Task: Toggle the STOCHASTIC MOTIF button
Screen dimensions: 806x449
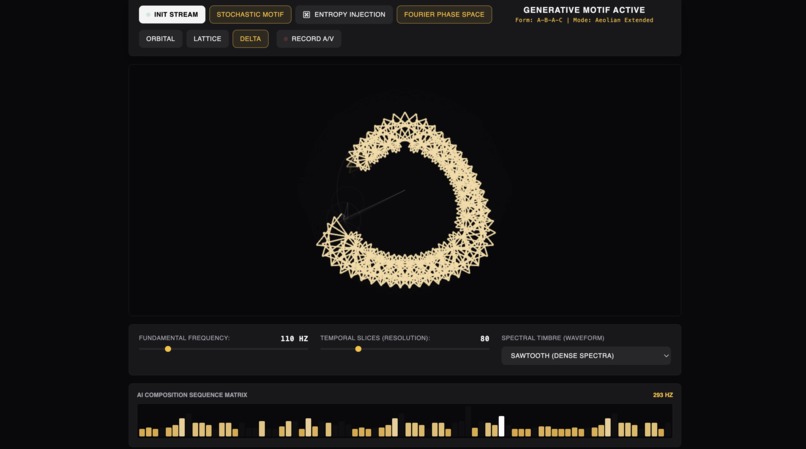Action: (250, 14)
